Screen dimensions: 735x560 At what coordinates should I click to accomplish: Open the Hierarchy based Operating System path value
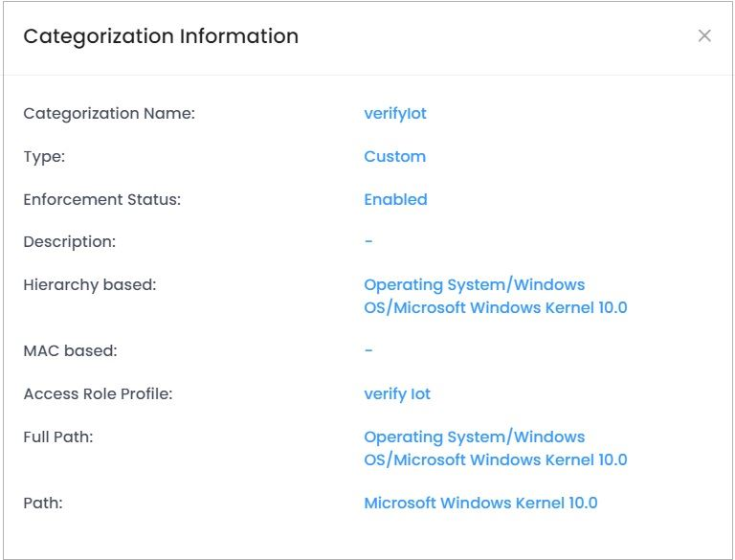pos(495,297)
